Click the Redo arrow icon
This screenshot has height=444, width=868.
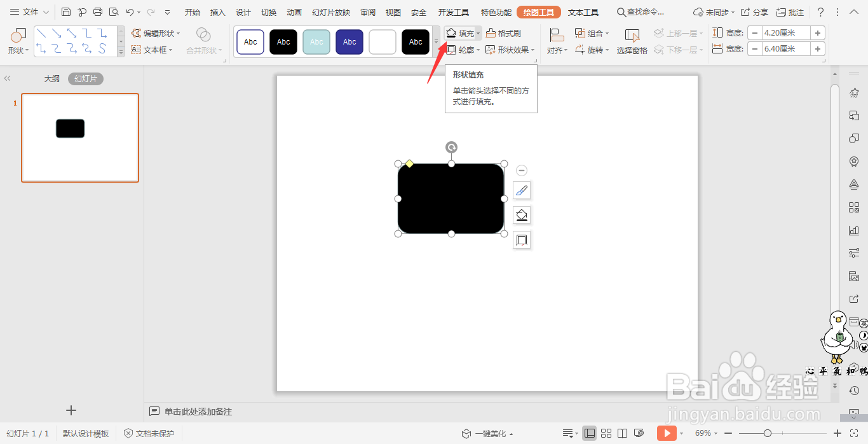click(151, 12)
